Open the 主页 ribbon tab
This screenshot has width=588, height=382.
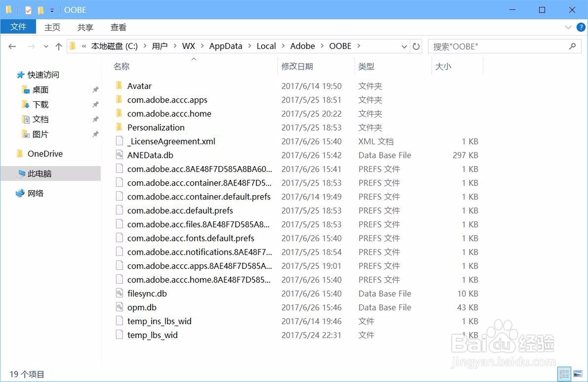pos(52,27)
